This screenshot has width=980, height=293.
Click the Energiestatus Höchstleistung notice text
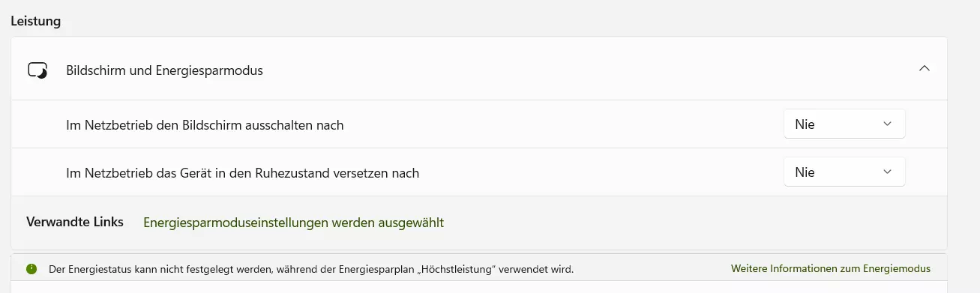[x=311, y=268]
